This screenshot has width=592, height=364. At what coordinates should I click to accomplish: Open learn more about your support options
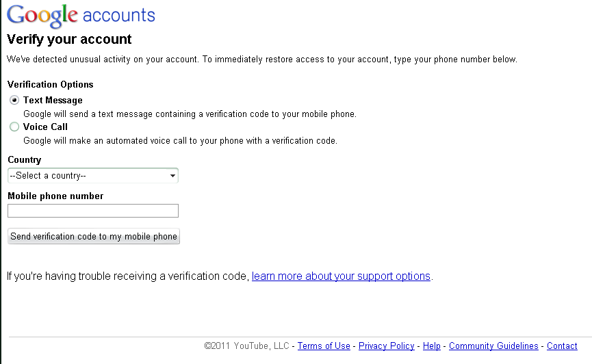[341, 276]
